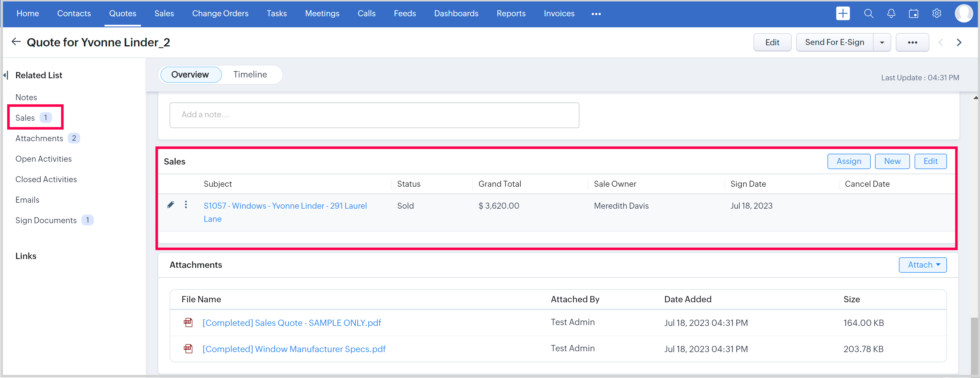Go to next record with right chevron
The height and width of the screenshot is (378, 980).
[959, 42]
